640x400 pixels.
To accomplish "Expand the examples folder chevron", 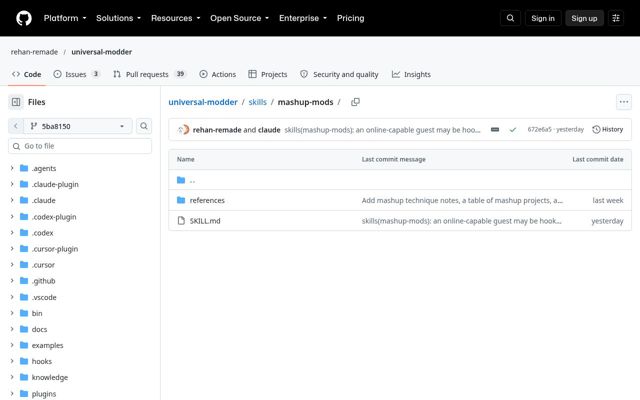I will (12, 345).
